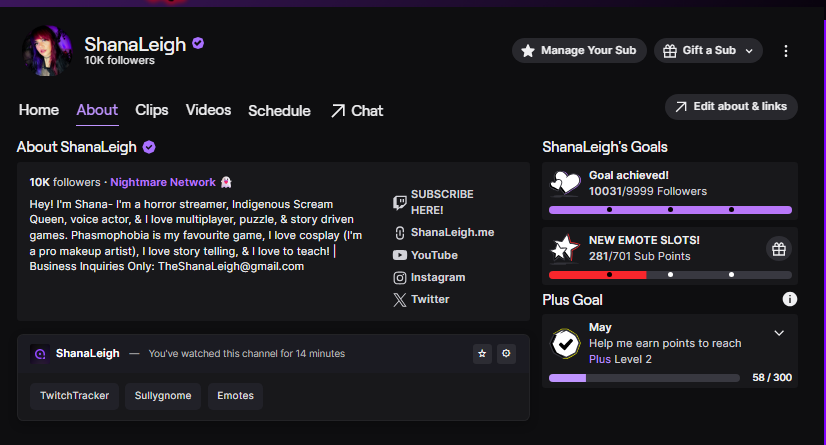The width and height of the screenshot is (826, 445).
Task: Select the About tab
Action: coord(97,110)
